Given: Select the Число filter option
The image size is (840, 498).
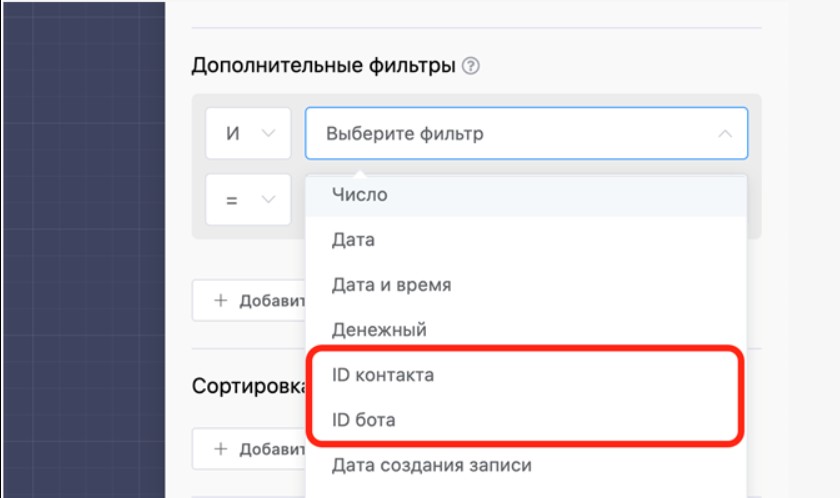Looking at the screenshot, I should point(360,195).
